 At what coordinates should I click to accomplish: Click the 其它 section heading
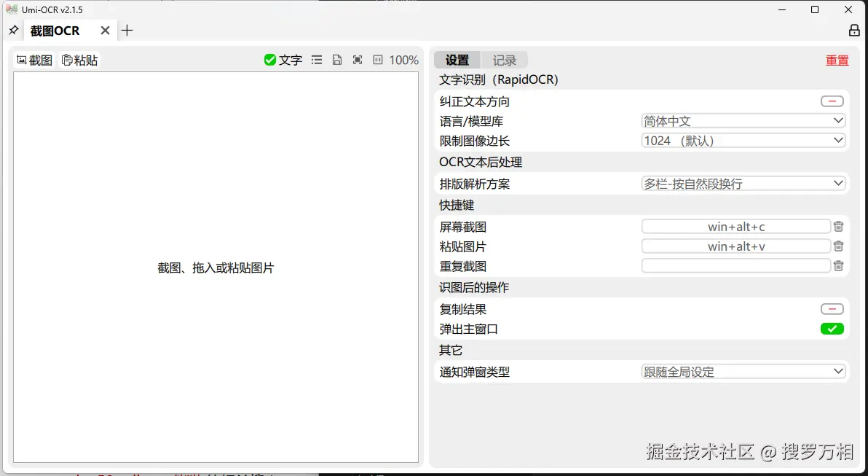click(451, 350)
